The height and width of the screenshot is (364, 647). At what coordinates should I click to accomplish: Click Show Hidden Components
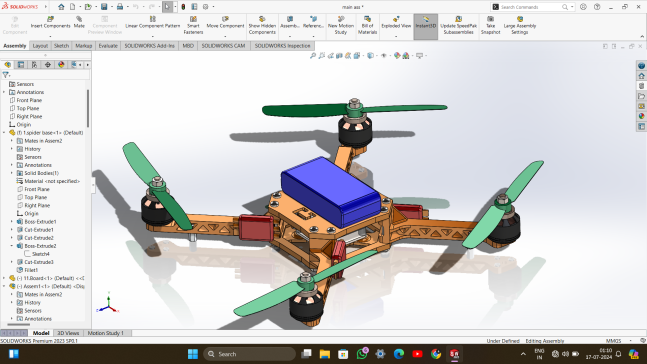[x=262, y=25]
